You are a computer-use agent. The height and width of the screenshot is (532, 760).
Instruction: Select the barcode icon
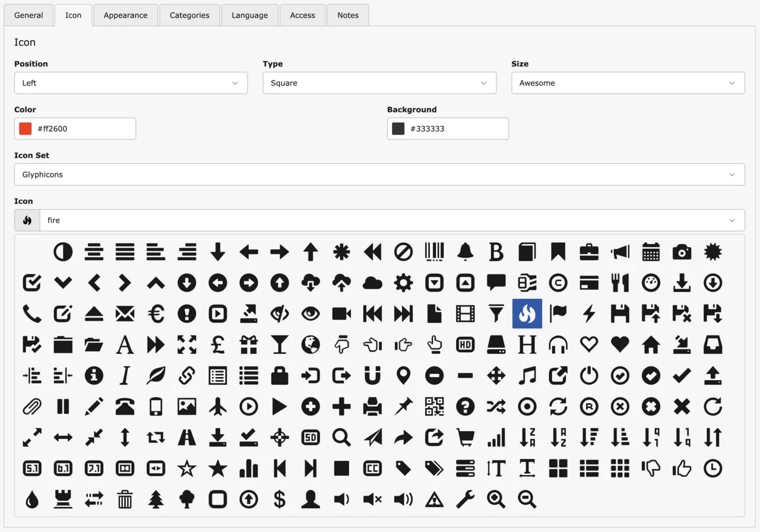click(435, 252)
